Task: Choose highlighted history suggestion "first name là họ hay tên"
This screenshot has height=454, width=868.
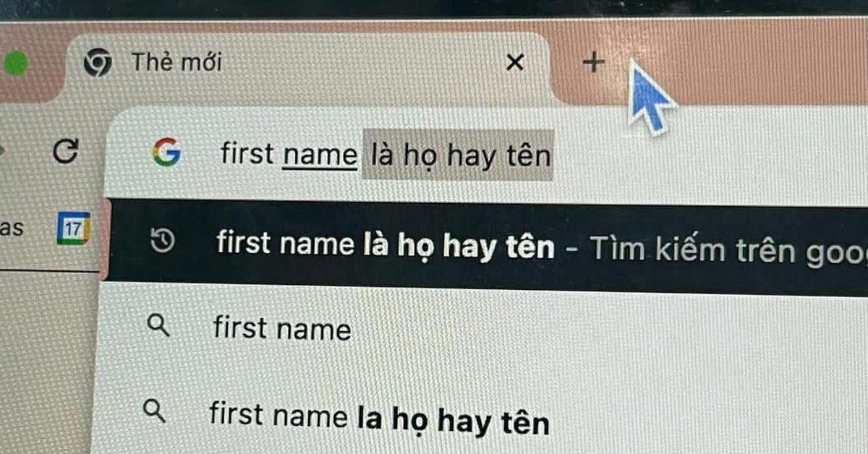Action: (x=483, y=247)
